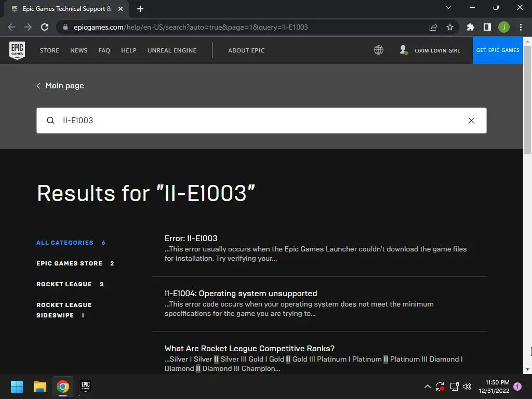Open Chrome three-dot menu

click(x=521, y=27)
